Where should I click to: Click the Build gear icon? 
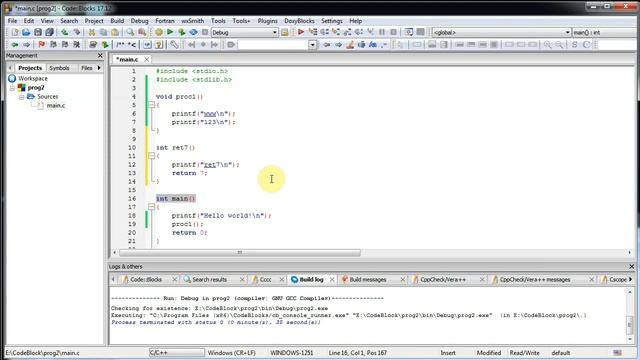coord(159,32)
